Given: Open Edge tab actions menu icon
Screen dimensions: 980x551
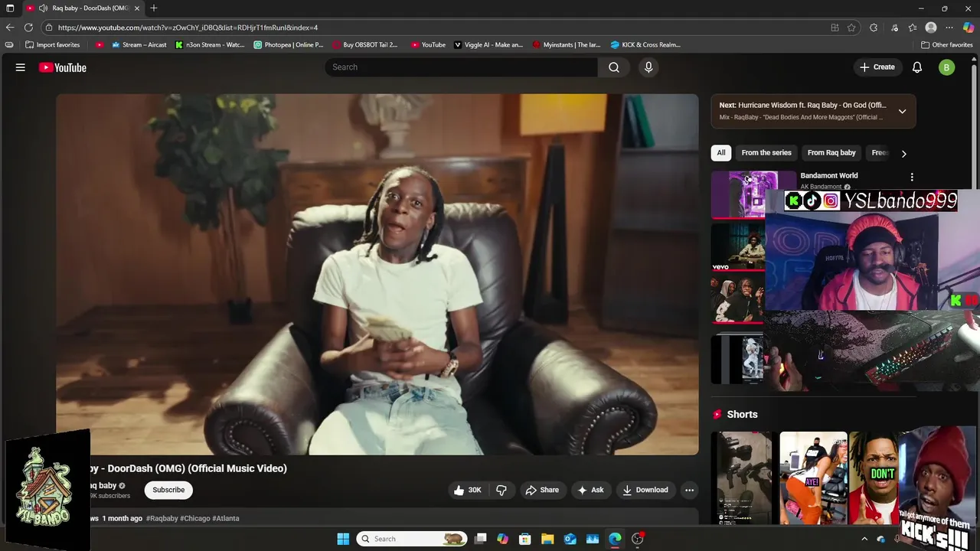Looking at the screenshot, I should click(x=10, y=8).
